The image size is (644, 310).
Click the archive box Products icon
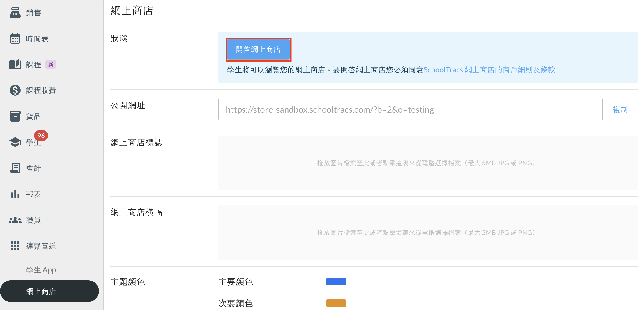15,116
